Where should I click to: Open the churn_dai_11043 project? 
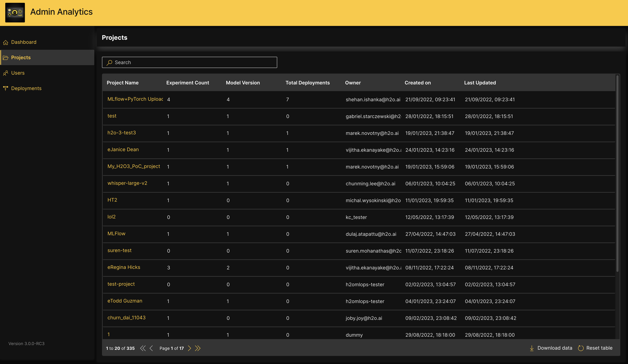(126, 318)
